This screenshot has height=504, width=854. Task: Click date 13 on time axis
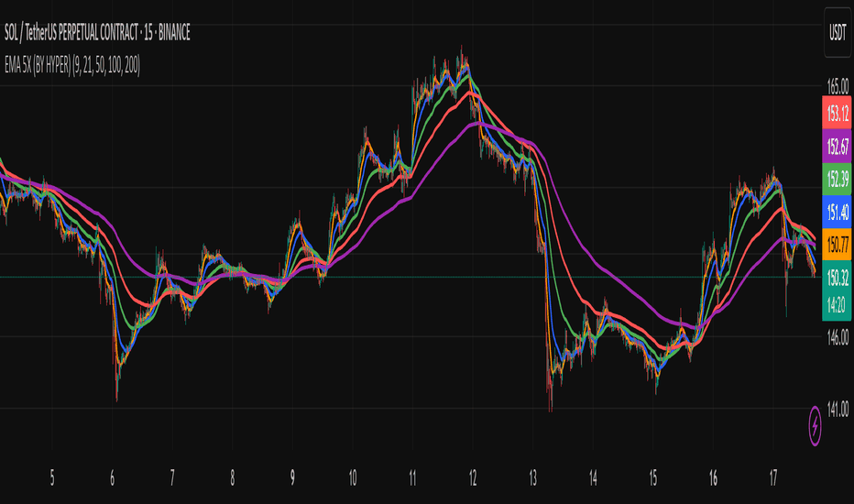click(x=532, y=477)
